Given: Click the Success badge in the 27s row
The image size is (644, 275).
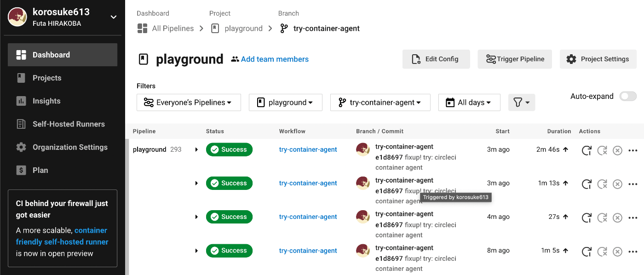Looking at the screenshot, I should tap(229, 217).
